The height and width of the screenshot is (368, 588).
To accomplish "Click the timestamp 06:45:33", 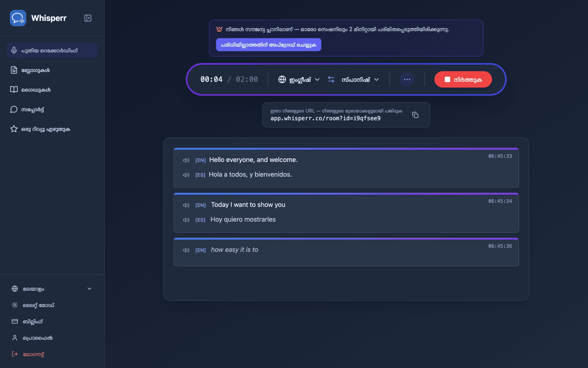I will (500, 156).
